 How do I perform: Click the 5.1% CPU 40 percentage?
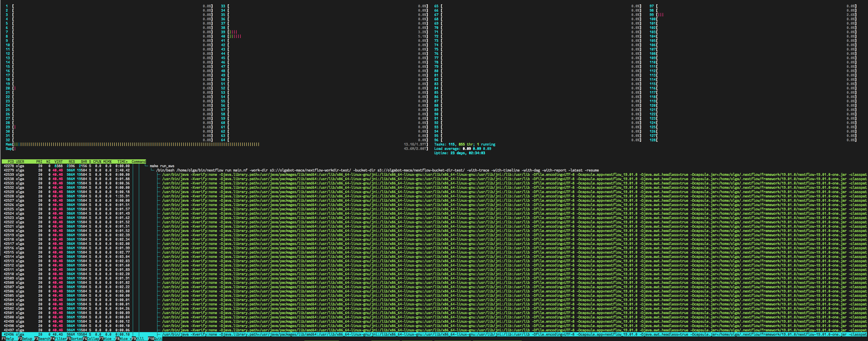pyautogui.click(x=422, y=36)
